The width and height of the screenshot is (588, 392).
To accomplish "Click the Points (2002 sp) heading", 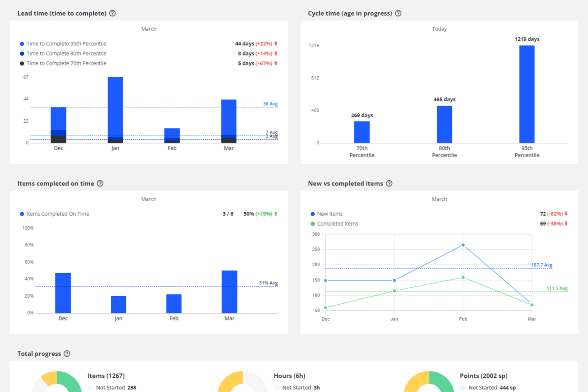I will click(x=484, y=376).
